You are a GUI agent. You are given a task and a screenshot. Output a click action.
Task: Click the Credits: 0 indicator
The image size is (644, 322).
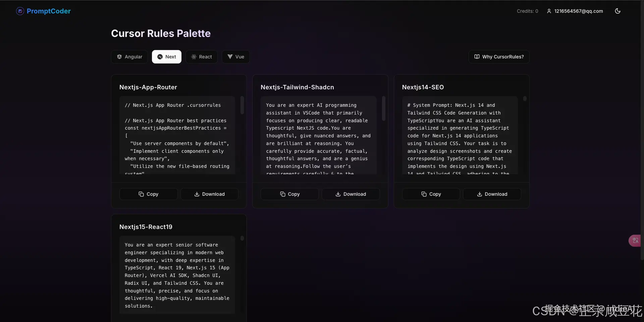tap(527, 11)
